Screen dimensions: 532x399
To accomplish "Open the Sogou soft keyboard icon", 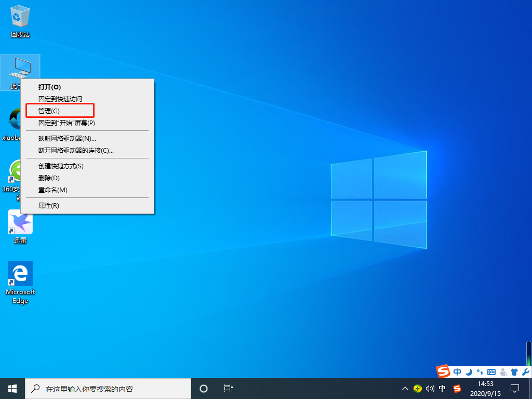I will coord(491,372).
